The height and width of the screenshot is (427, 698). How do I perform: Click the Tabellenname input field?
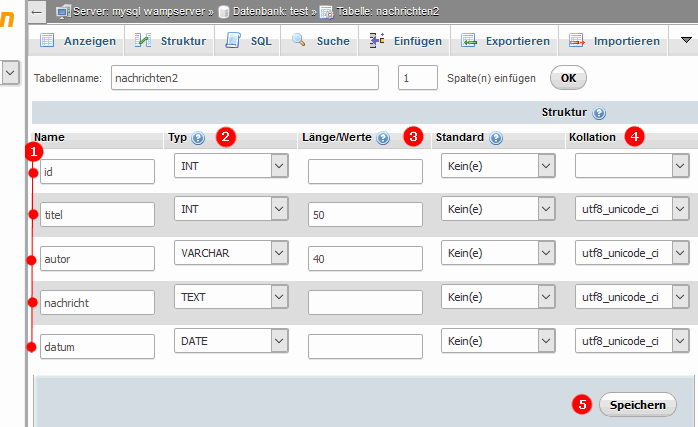coord(245,78)
